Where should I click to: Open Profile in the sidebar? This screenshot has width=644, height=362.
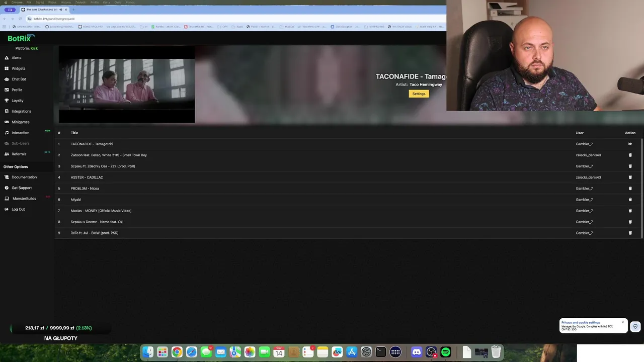[x=17, y=89]
